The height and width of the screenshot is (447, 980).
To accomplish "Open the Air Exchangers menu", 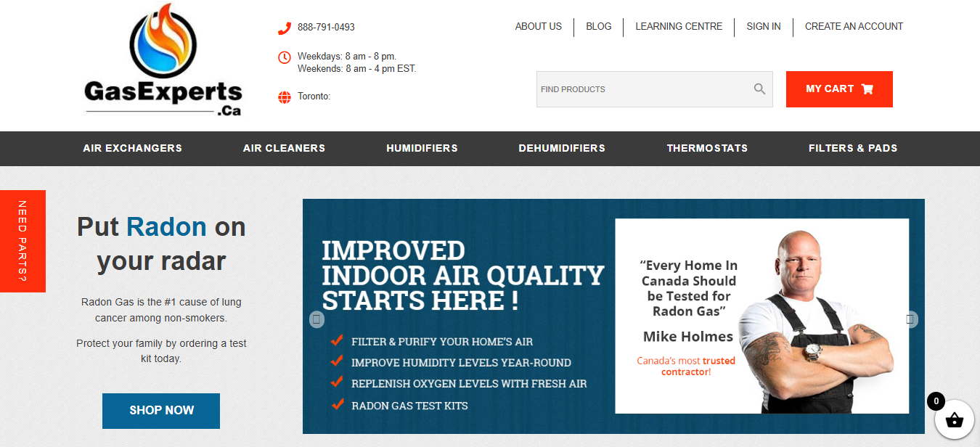I will [132, 148].
